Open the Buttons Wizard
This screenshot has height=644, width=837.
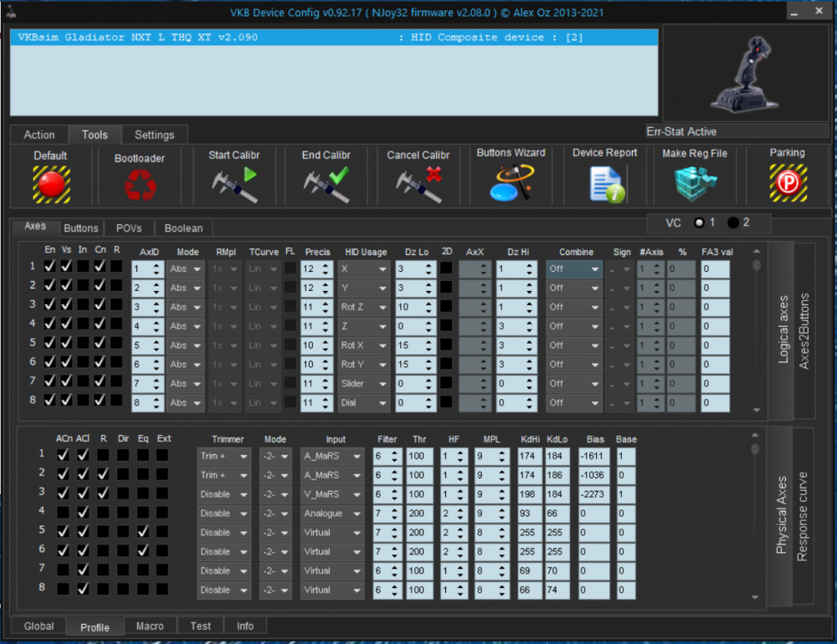[511, 182]
